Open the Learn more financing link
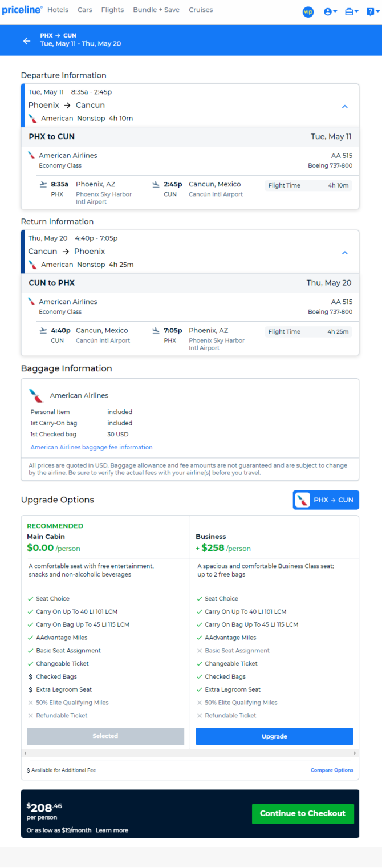382x868 pixels. [x=112, y=830]
